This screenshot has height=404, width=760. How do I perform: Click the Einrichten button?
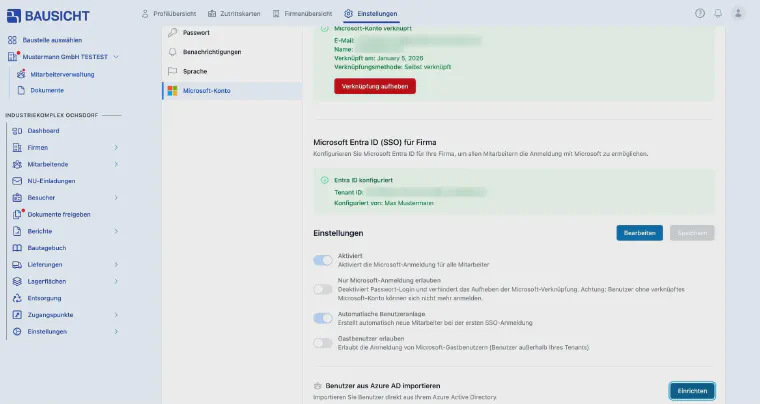tap(692, 391)
